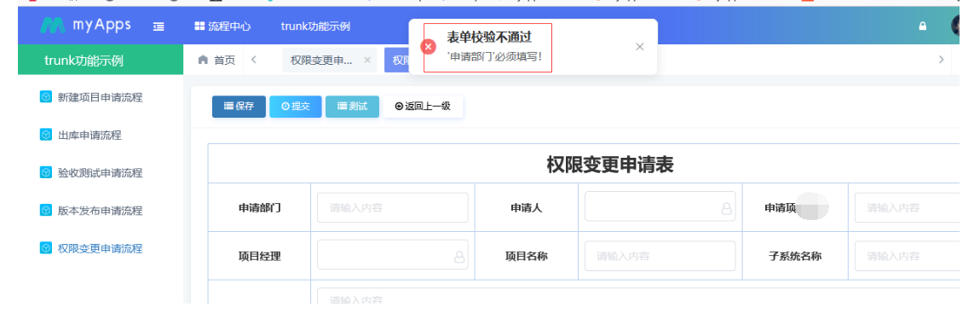Click the 权限变更申请表 form title
This screenshot has width=980, height=313.
click(610, 165)
